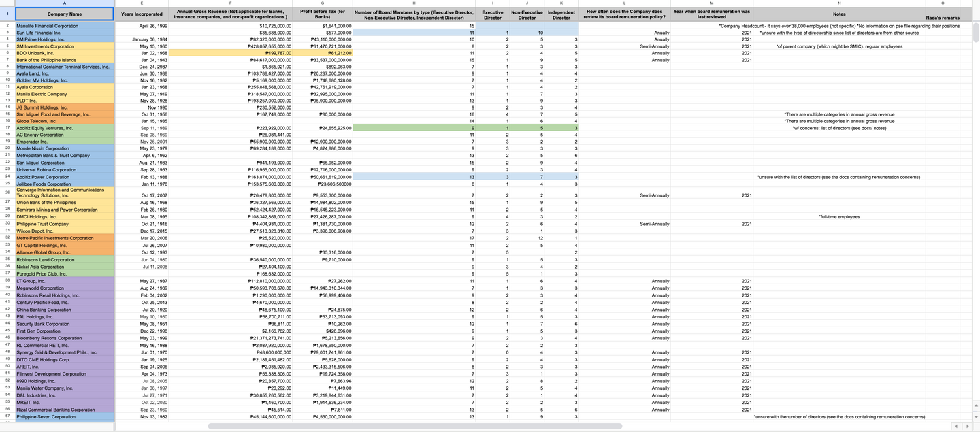This screenshot has height=432, width=980.
Task: Click the Profit before Tax header cell
Action: coord(323,14)
